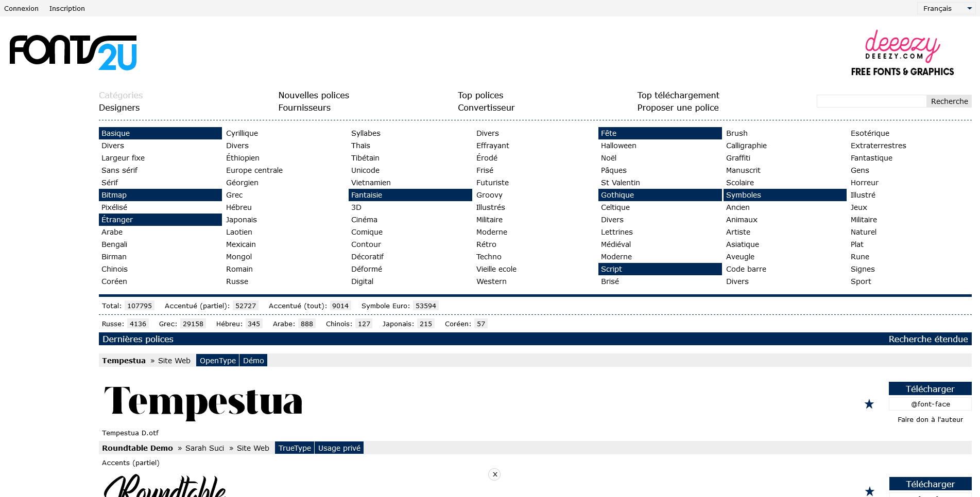
Task: Favorite the Tempestua font with star icon
Action: tap(869, 404)
